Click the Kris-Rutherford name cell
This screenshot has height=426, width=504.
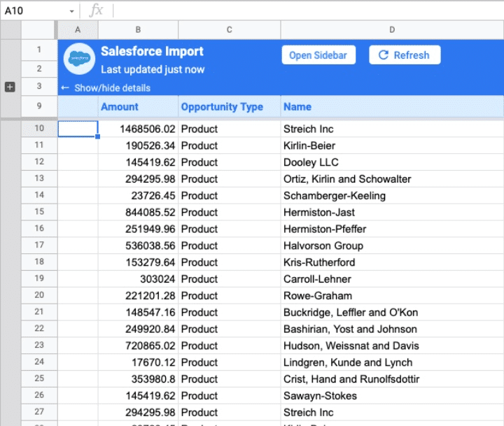click(x=392, y=262)
